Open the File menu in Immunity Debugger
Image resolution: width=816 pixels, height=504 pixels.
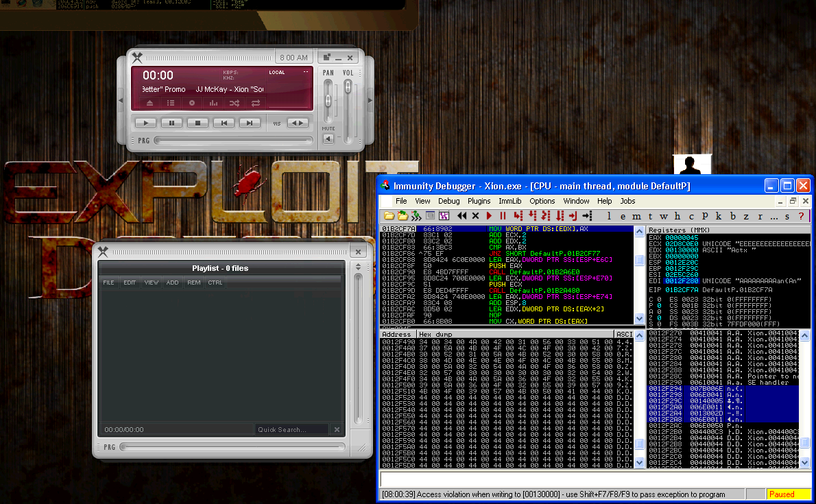(x=401, y=201)
